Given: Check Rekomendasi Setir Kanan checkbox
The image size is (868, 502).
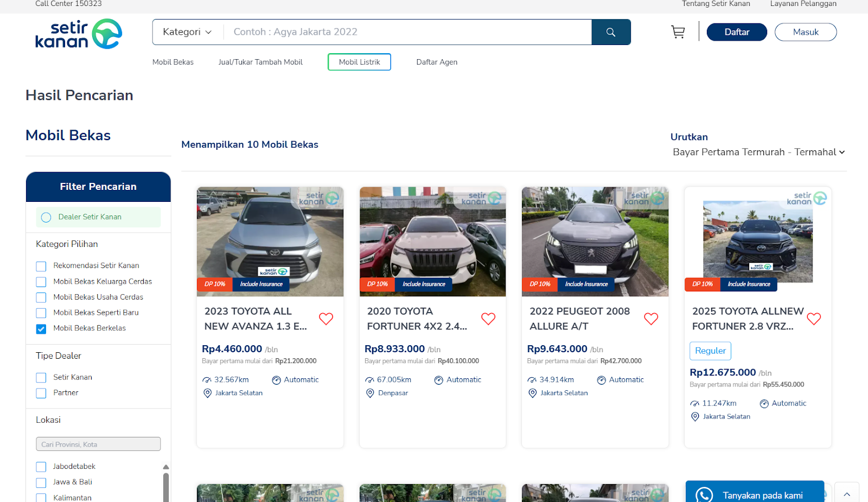Looking at the screenshot, I should point(41,266).
